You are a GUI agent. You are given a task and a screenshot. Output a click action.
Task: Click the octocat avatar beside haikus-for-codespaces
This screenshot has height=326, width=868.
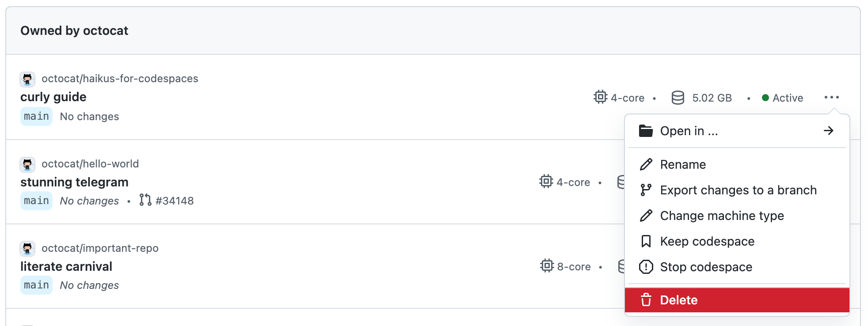coord(27,79)
